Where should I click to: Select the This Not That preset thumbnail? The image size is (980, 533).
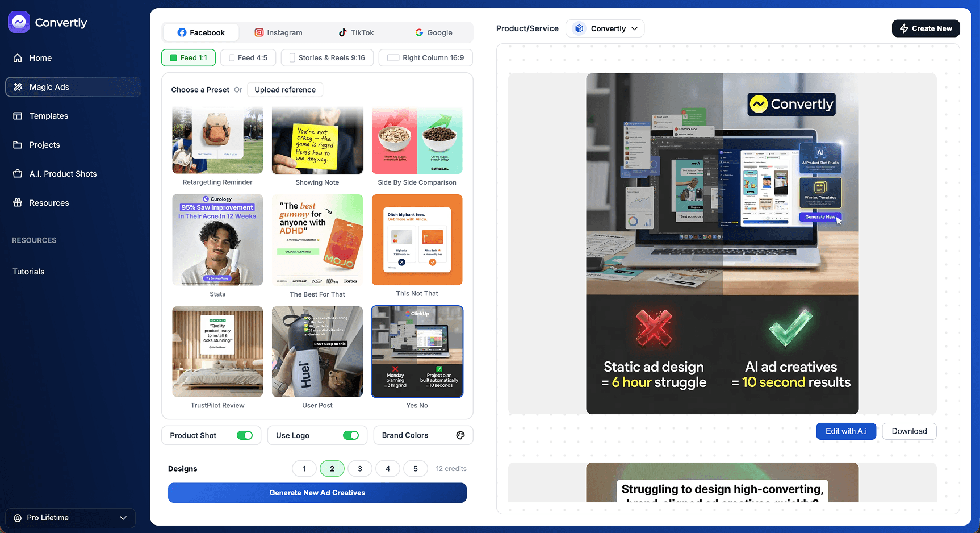[x=417, y=240]
